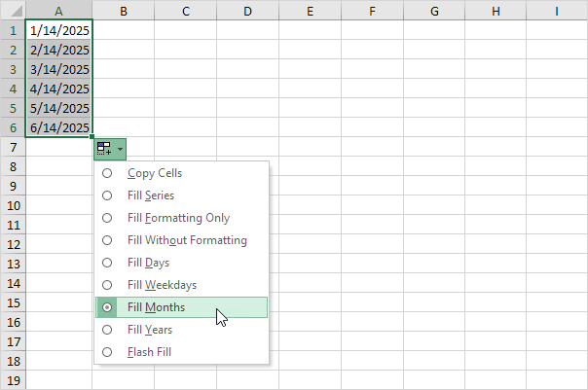Choose Fill Years from the list
The image size is (588, 390).
click(150, 330)
